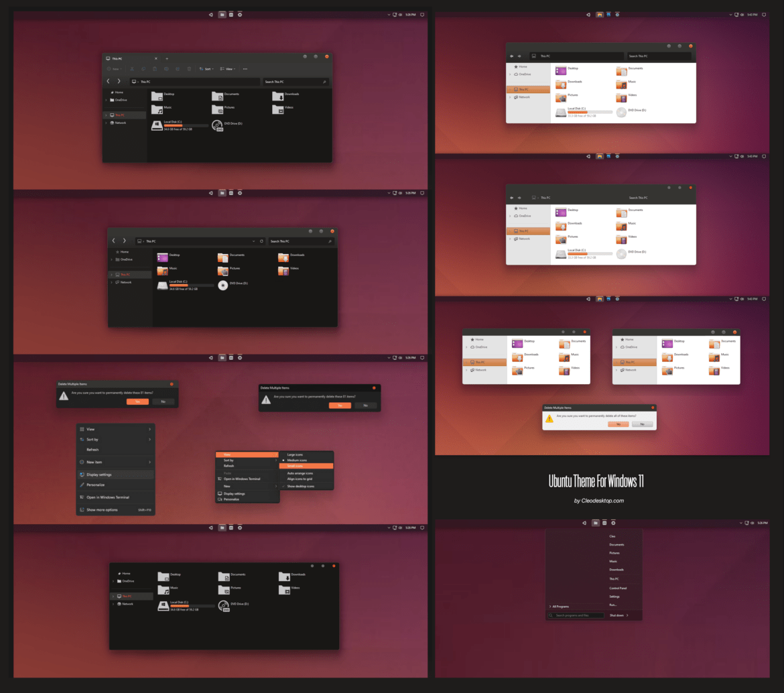Click the Local Disk (C:) usage bar

[x=186, y=125]
